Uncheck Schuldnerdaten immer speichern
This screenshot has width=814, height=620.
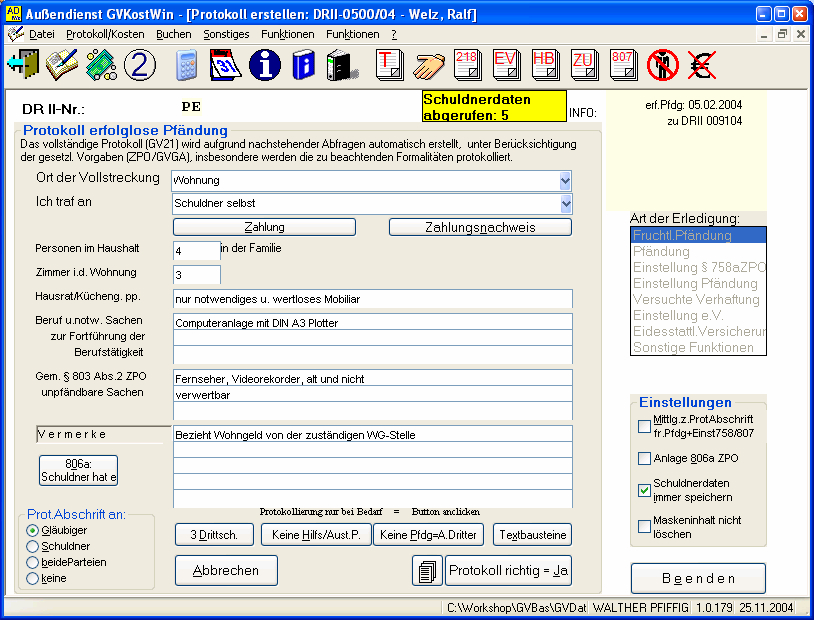point(644,490)
